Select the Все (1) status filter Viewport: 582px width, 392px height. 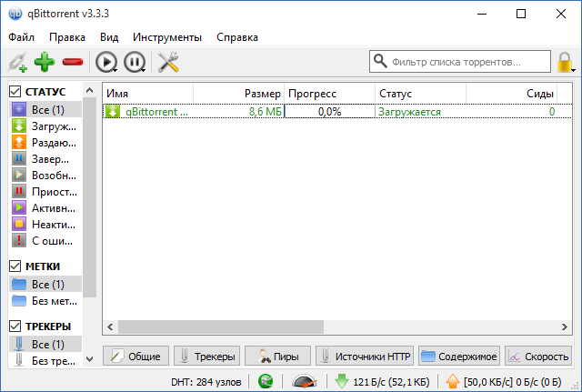[45, 110]
